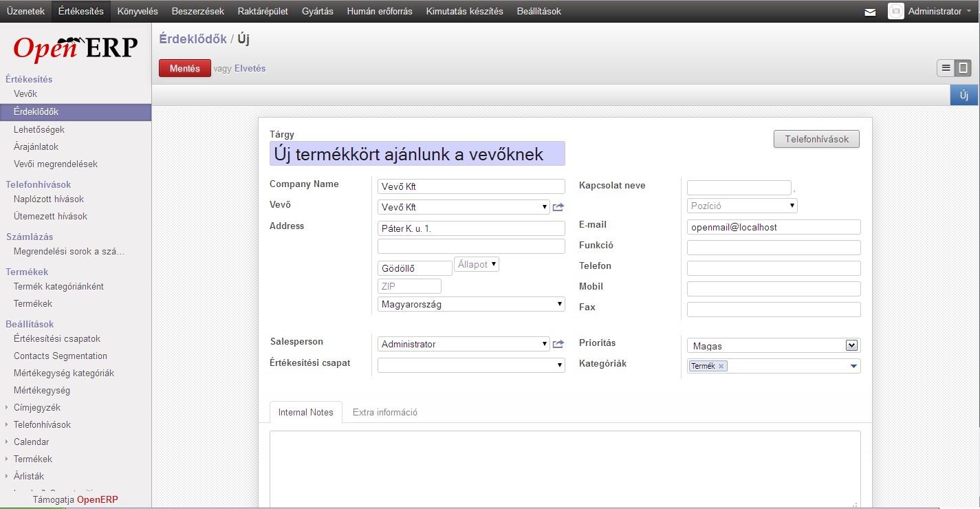Expand the Magyarország country dropdown

[x=560, y=304]
